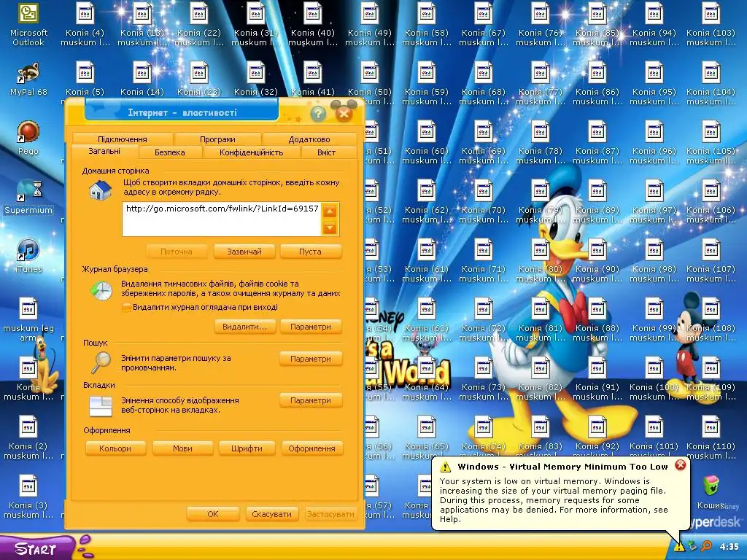747x560 pixels.
Task: Open Параметри for search defaults
Action: (x=311, y=359)
